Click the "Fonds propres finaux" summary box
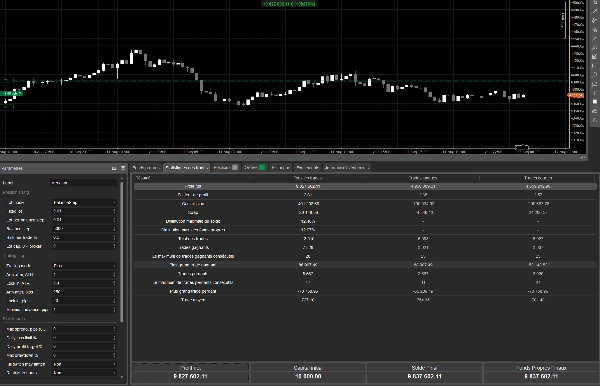Viewport: 600px width, 386px height. point(541,372)
